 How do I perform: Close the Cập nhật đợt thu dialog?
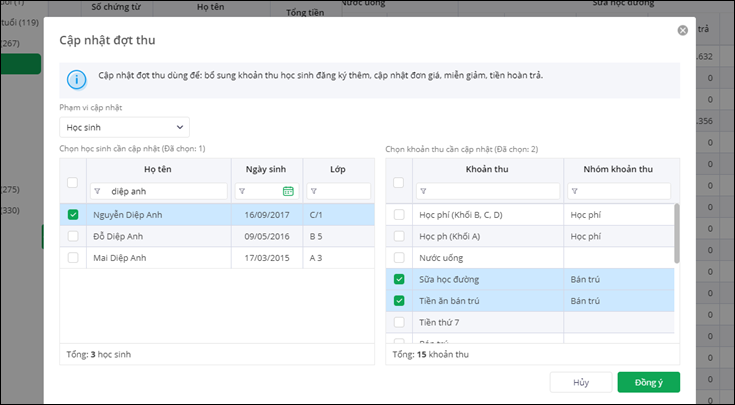(x=683, y=31)
